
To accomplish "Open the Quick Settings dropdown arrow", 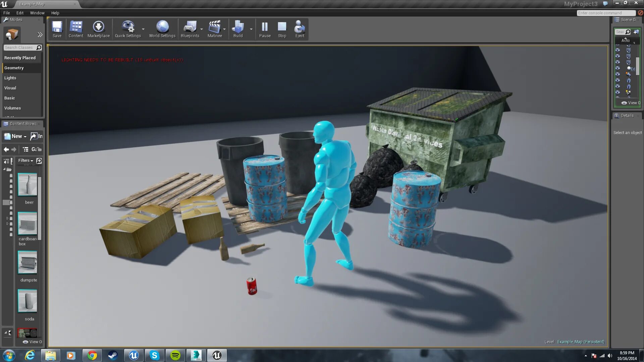I will click(x=143, y=29).
